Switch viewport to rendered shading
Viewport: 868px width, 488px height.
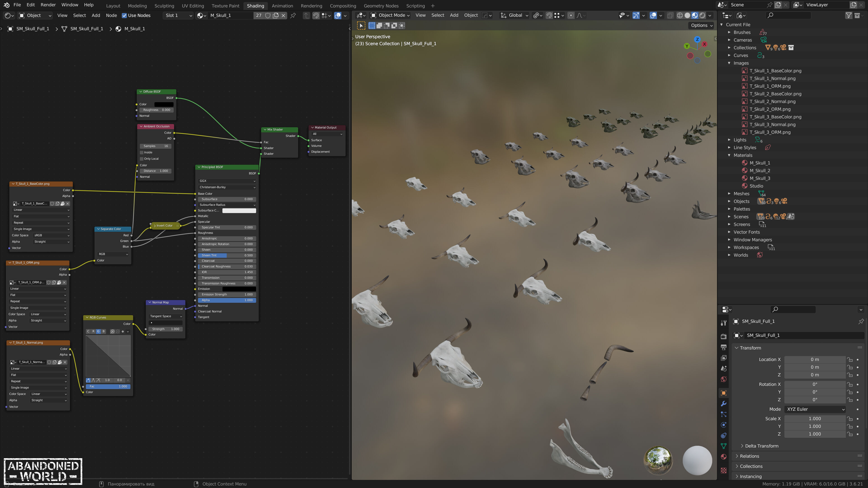[x=702, y=16]
